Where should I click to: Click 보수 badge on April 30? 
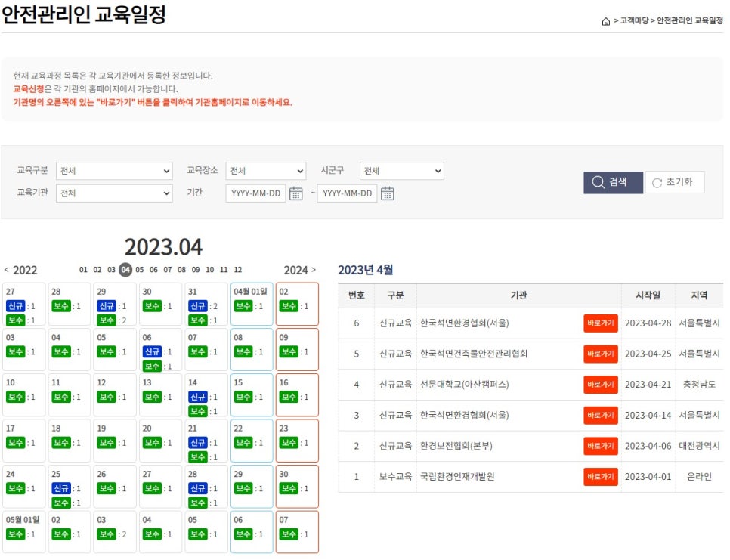(x=289, y=488)
